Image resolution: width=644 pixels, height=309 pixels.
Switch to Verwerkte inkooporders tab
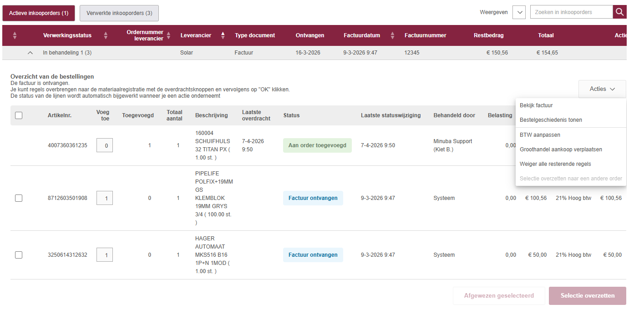[x=119, y=13]
